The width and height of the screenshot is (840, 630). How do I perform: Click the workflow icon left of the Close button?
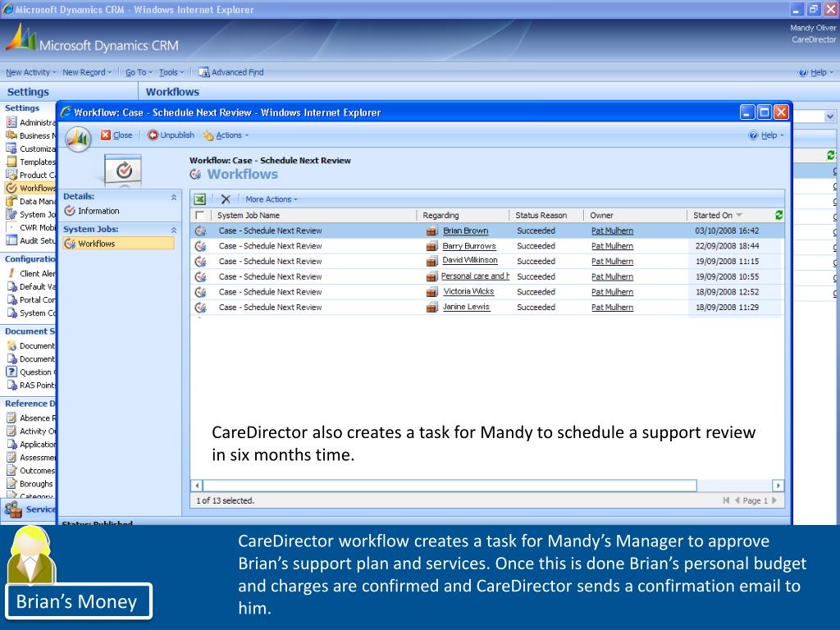coord(78,139)
